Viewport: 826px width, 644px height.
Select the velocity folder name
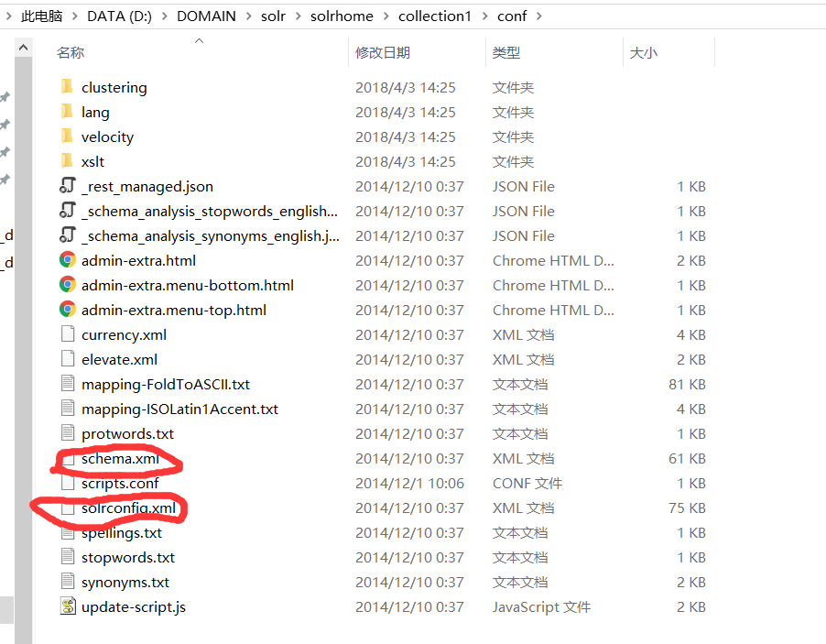point(107,137)
